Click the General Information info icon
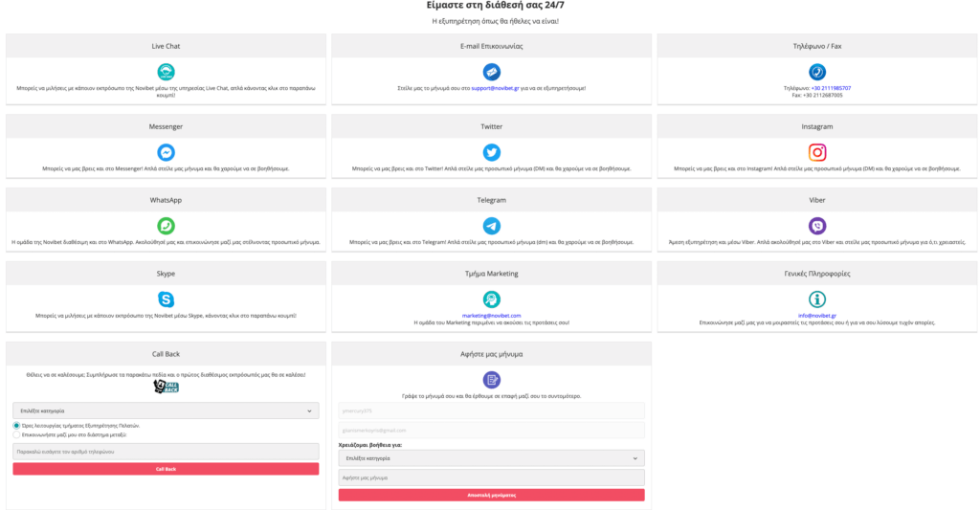Screen dimensions: 980x510 817,299
